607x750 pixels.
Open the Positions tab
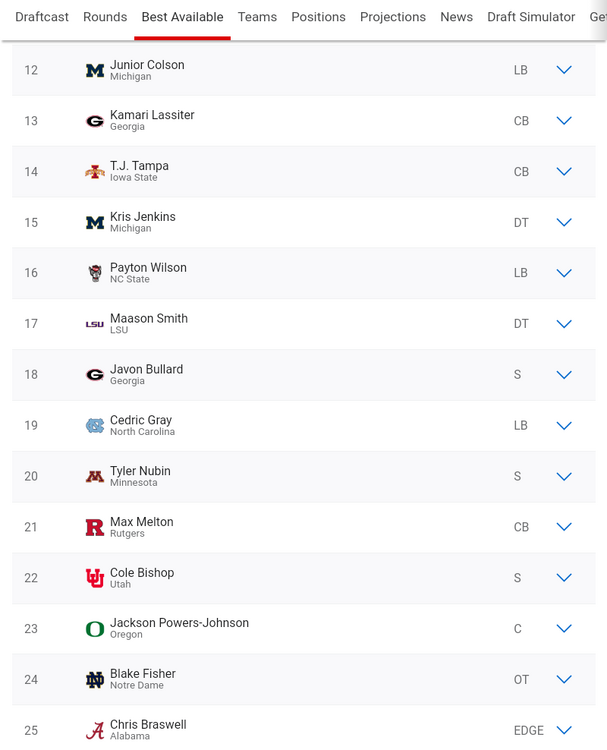[x=318, y=17]
